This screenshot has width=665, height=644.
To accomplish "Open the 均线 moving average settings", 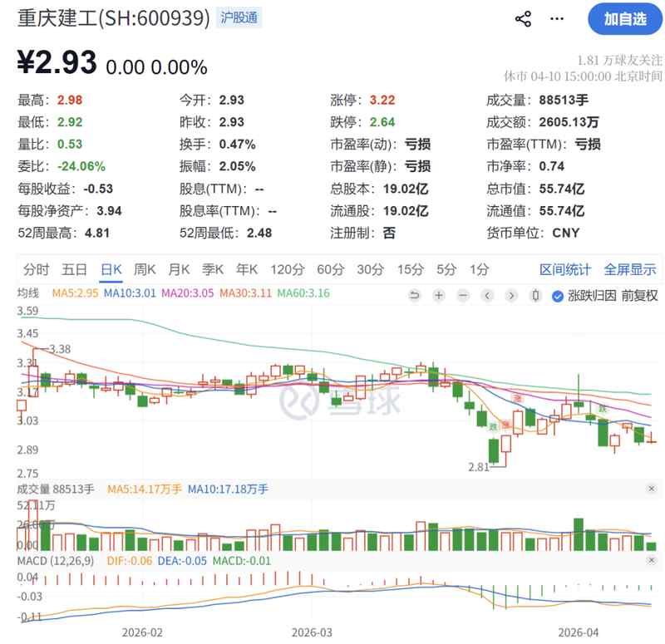I will [x=25, y=294].
